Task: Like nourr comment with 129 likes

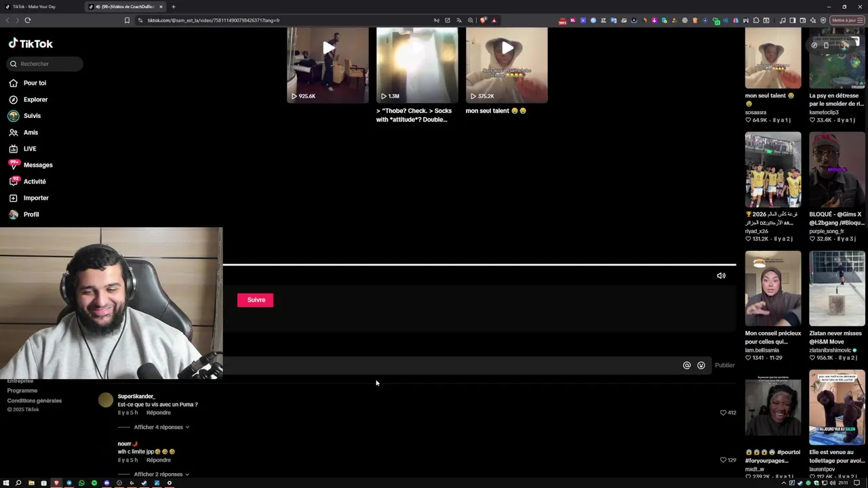Action: pos(723,460)
